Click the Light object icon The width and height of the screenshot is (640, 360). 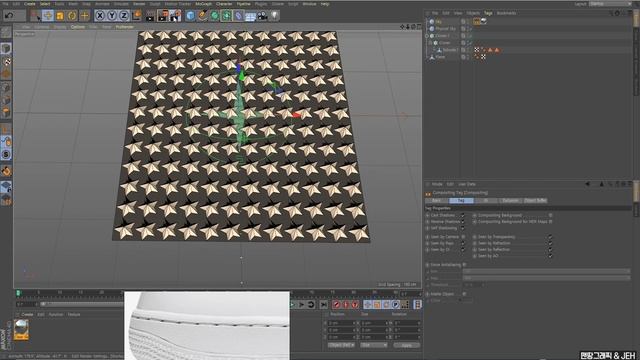point(275,16)
